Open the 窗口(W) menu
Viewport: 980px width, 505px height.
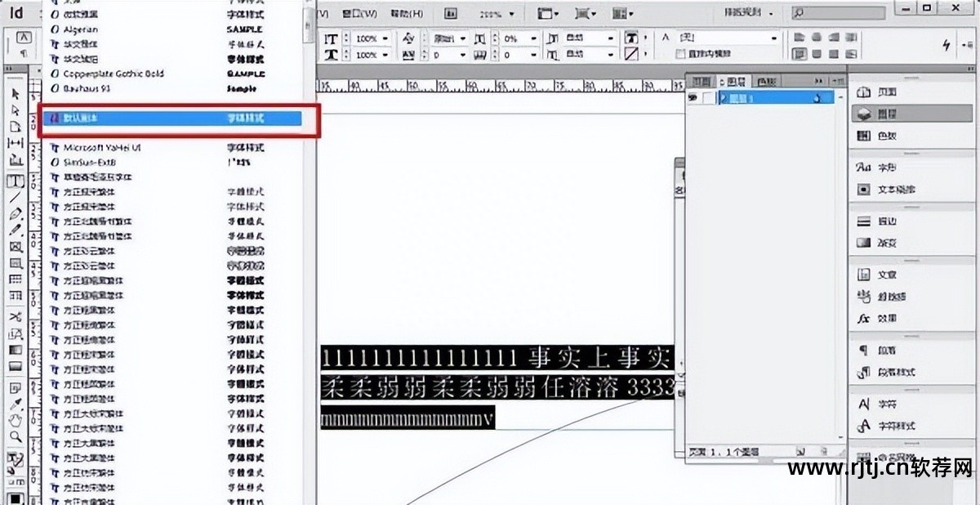(x=359, y=13)
